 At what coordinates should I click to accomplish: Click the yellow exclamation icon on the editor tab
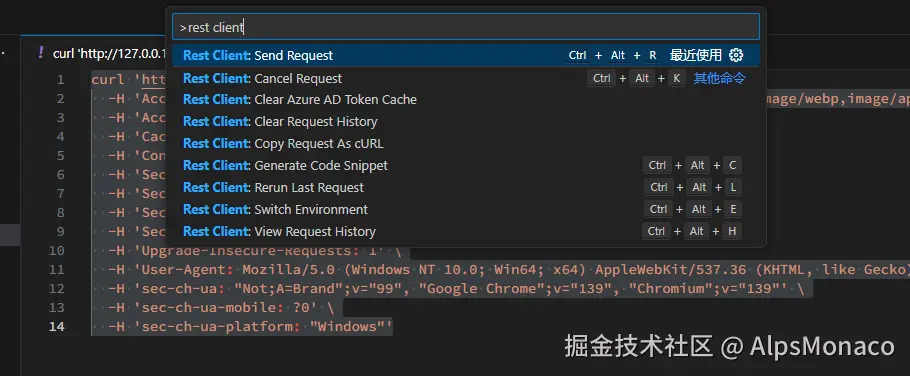(40, 53)
